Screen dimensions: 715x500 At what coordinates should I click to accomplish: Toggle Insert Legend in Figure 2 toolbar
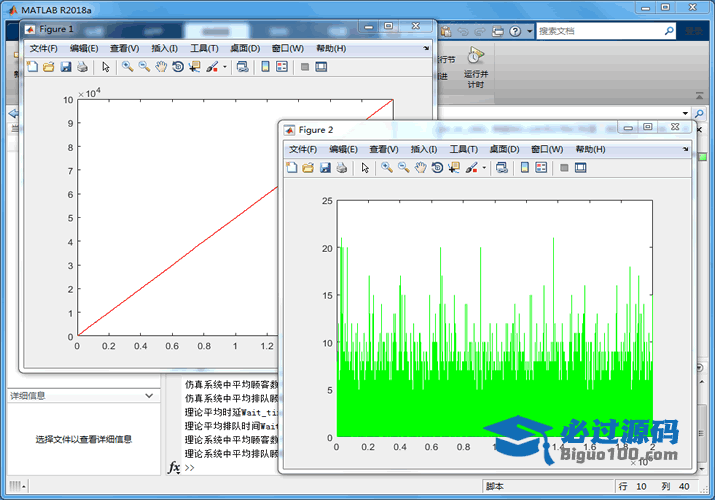coord(541,167)
